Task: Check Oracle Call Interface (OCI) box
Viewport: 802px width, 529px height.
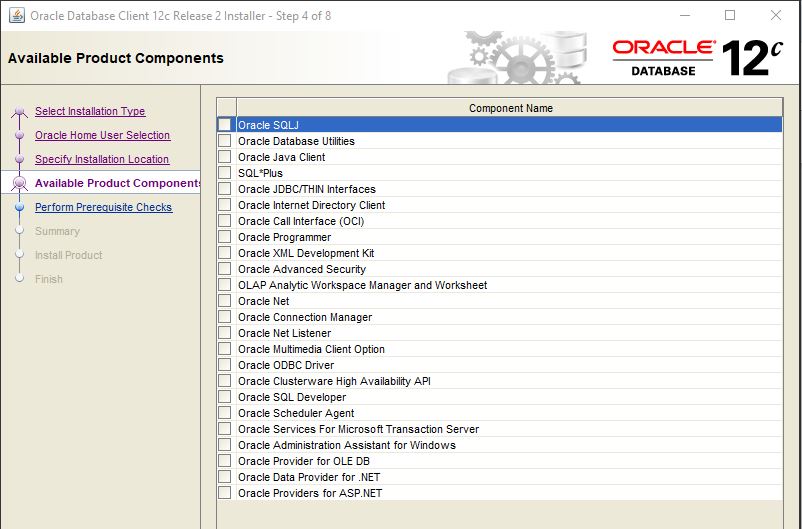Action: [x=225, y=221]
